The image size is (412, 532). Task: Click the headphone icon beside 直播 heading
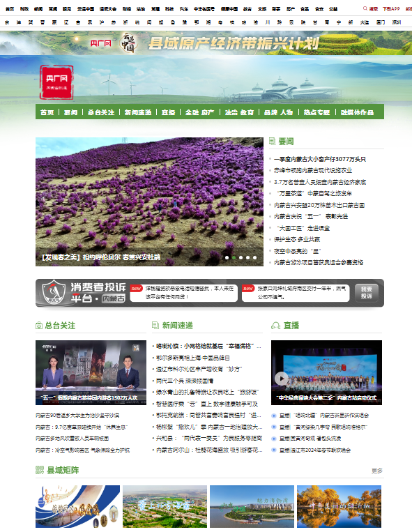(x=275, y=326)
